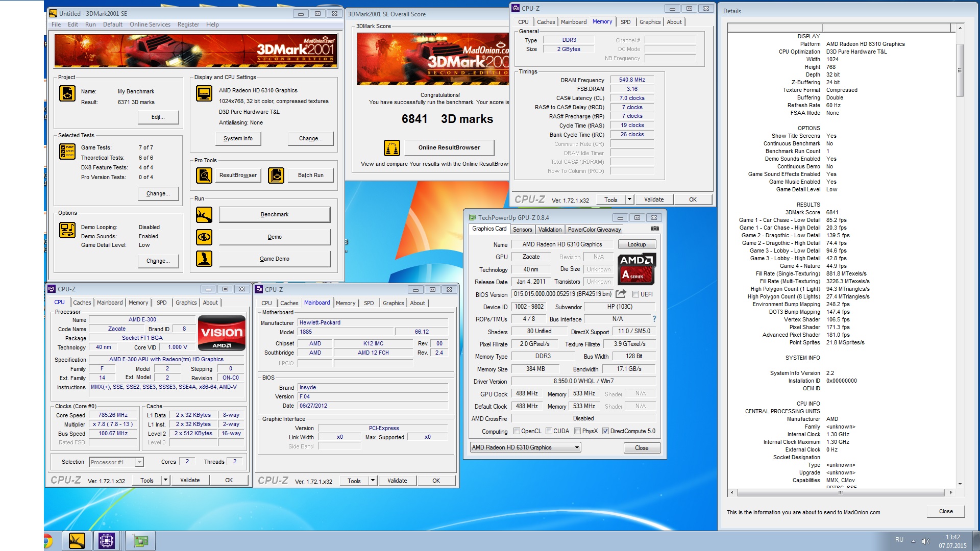Toggle the UEFI checkbox in GPU-Z

click(635, 294)
